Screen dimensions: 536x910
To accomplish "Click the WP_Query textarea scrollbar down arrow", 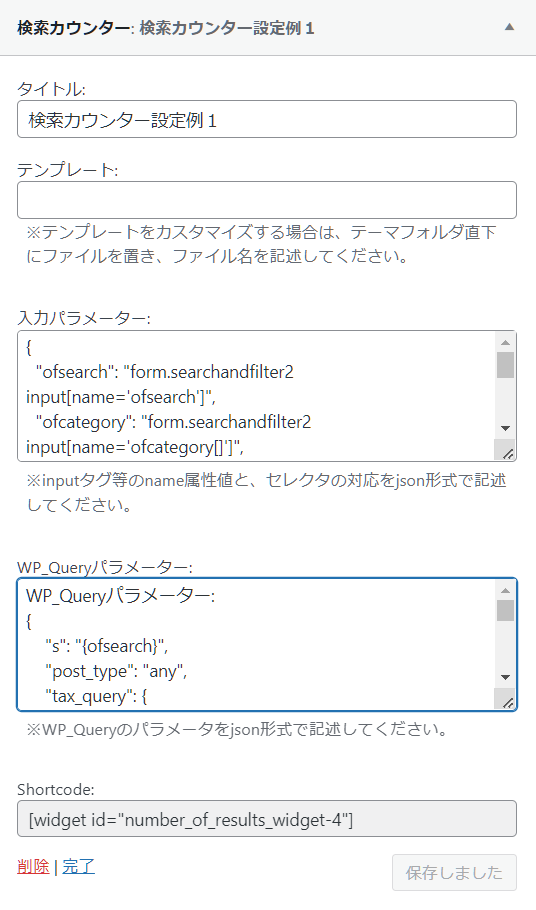I will 505,677.
